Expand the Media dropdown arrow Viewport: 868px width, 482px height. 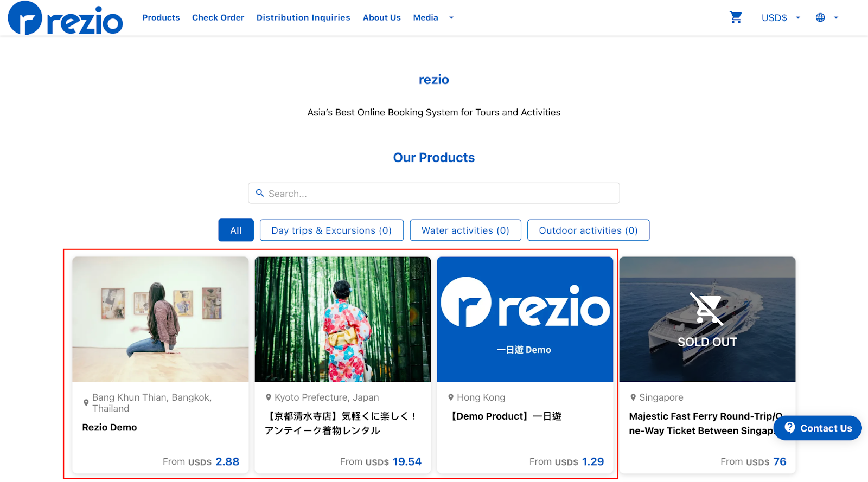click(x=451, y=18)
